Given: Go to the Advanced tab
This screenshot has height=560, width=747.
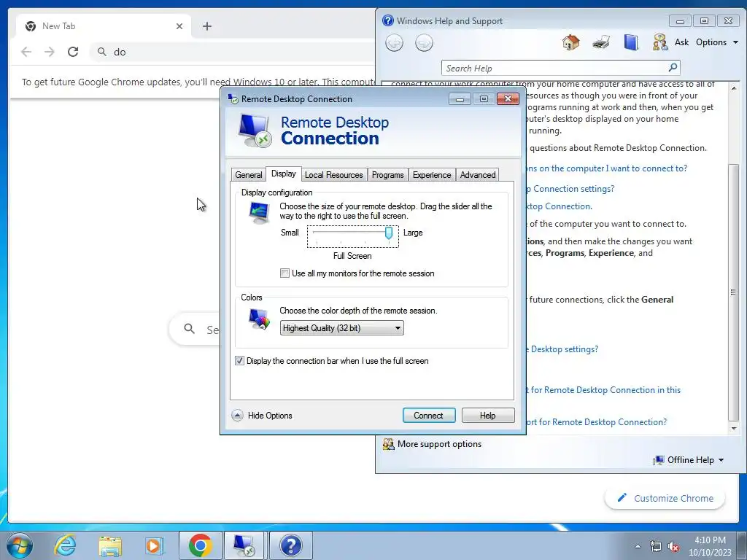Looking at the screenshot, I should click(x=478, y=175).
